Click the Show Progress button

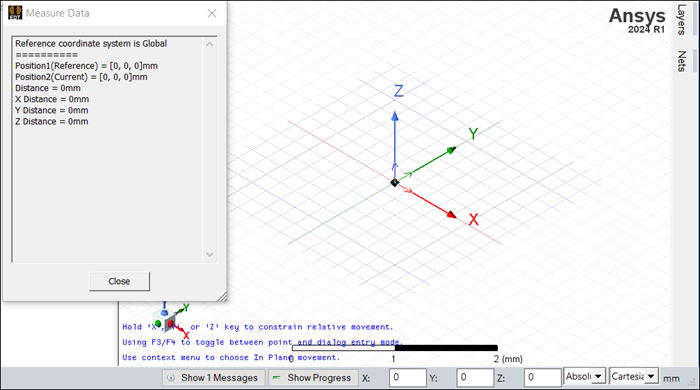313,378
